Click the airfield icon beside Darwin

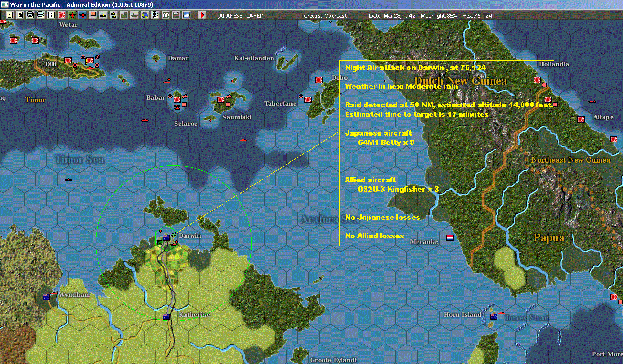(174, 235)
